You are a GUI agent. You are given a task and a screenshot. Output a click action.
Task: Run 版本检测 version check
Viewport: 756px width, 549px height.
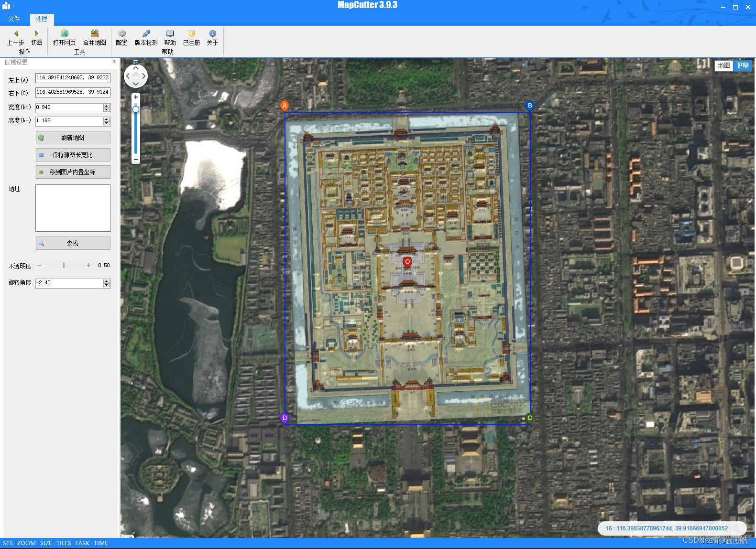tap(146, 33)
